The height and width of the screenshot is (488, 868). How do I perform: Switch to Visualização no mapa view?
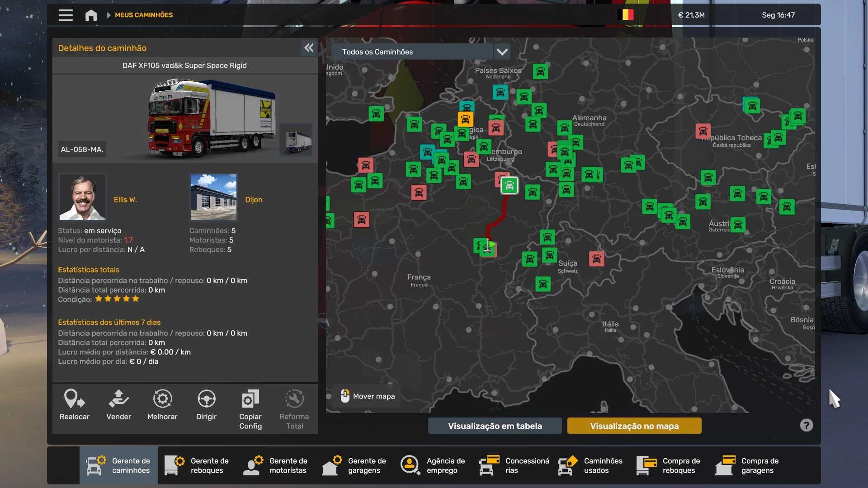click(x=634, y=426)
